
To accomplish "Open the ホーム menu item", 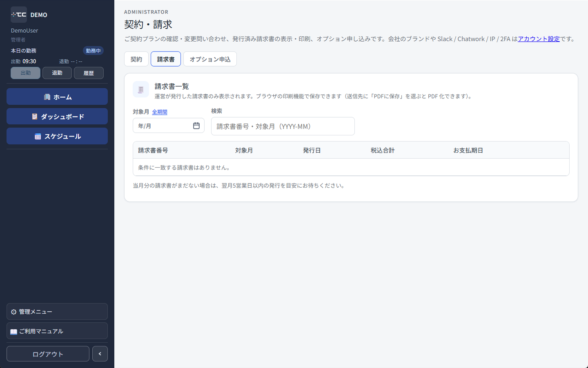I will point(57,97).
